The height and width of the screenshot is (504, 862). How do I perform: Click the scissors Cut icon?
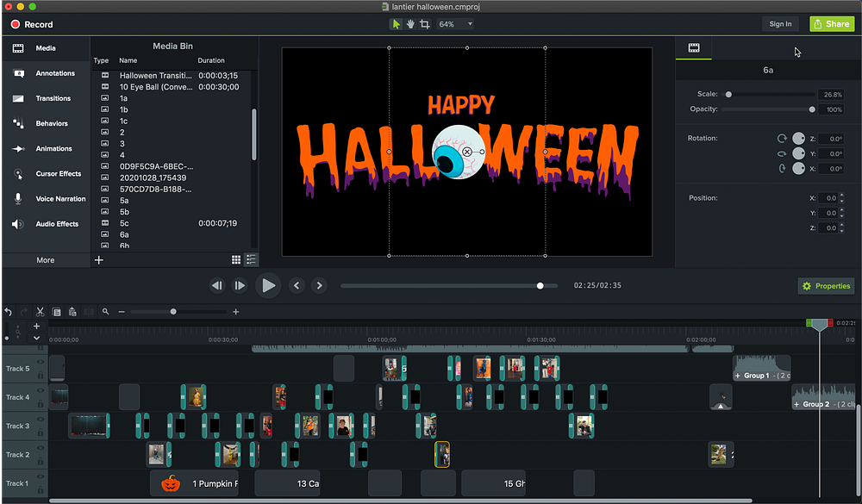(x=41, y=311)
